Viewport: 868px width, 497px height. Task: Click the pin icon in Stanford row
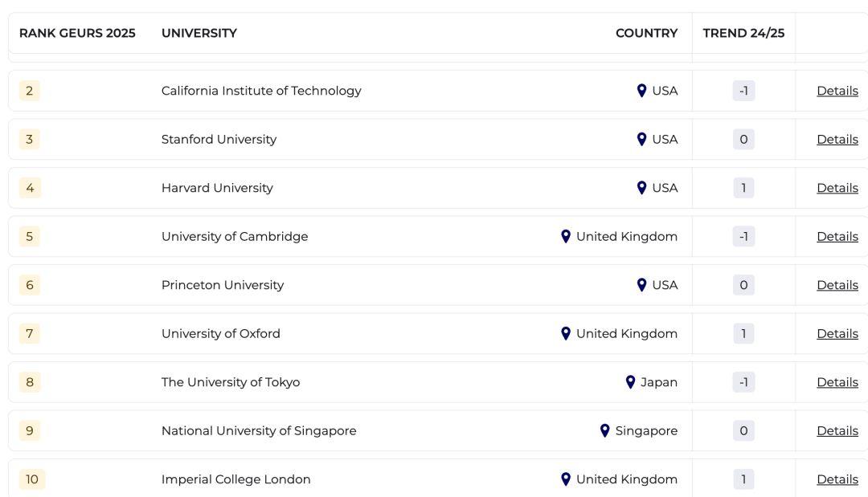[641, 139]
